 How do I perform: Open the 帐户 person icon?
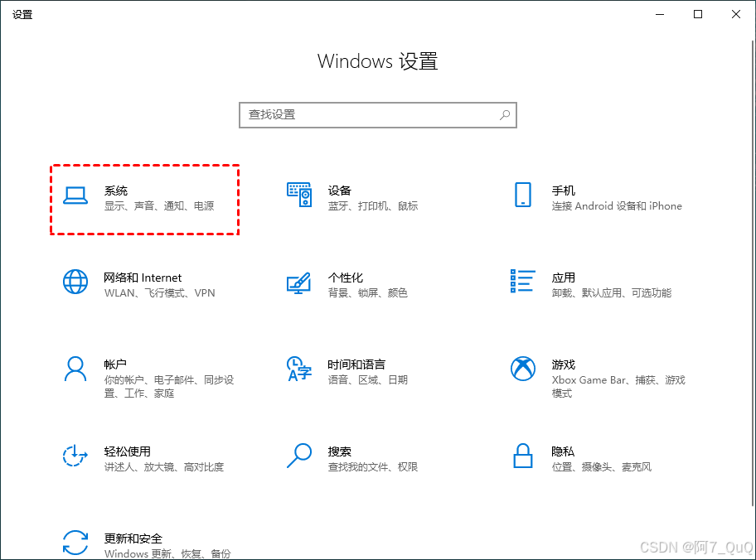point(75,369)
